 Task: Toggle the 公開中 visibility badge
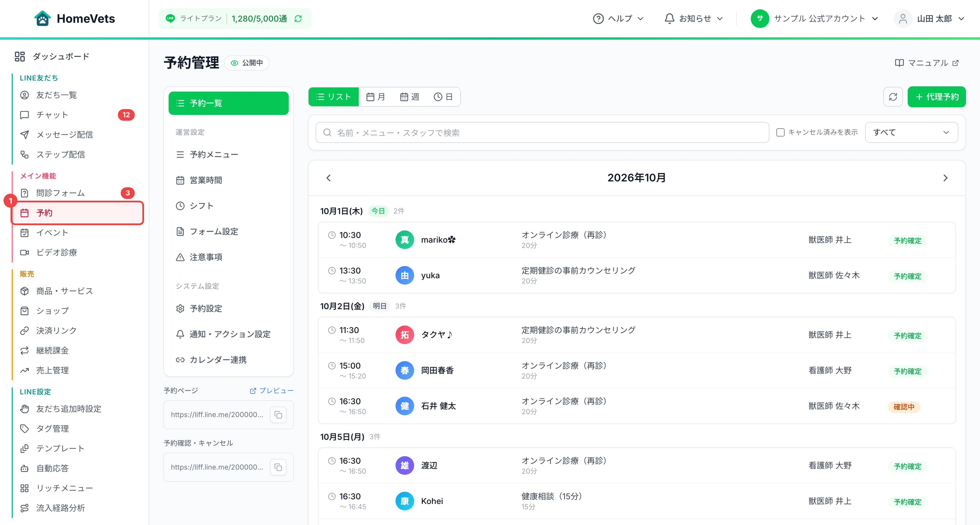point(247,63)
